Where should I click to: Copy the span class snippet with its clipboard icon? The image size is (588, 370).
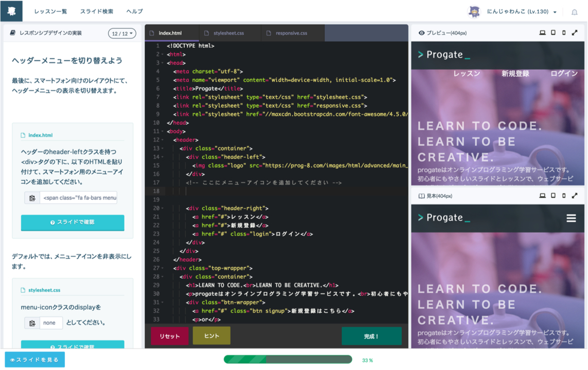(32, 198)
